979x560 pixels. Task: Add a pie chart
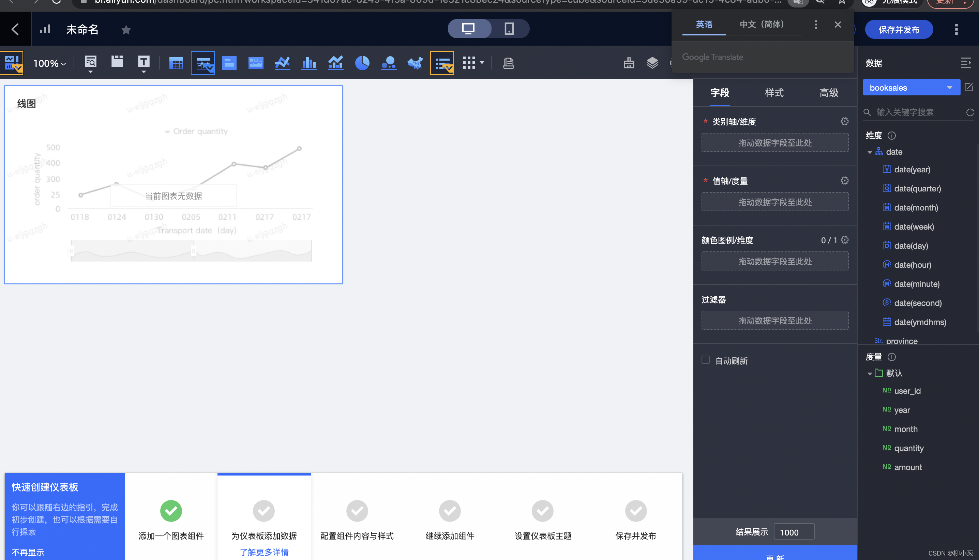(362, 63)
